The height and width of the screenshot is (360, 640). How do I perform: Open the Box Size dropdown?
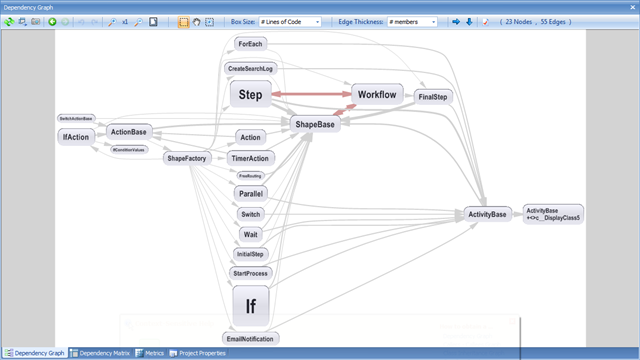point(290,22)
